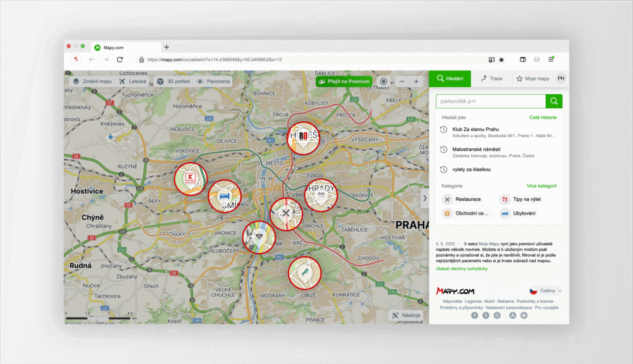Viewport: 633px width, 364px height.
Task: Choose the Restaurace category
Action: pyautogui.click(x=462, y=200)
